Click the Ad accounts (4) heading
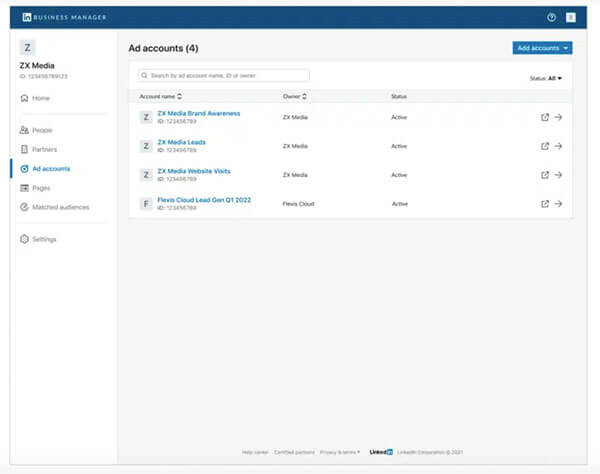This screenshot has width=600, height=474. click(x=163, y=48)
